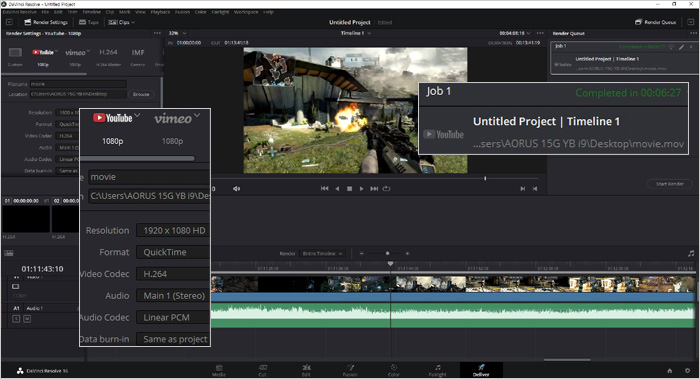Edit Job 1 with the pencil icon
This screenshot has width=700, height=379.
[682, 47]
